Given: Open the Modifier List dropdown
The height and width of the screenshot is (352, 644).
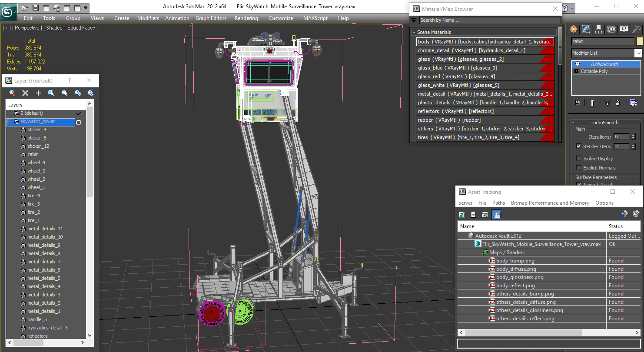Looking at the screenshot, I should (638, 53).
